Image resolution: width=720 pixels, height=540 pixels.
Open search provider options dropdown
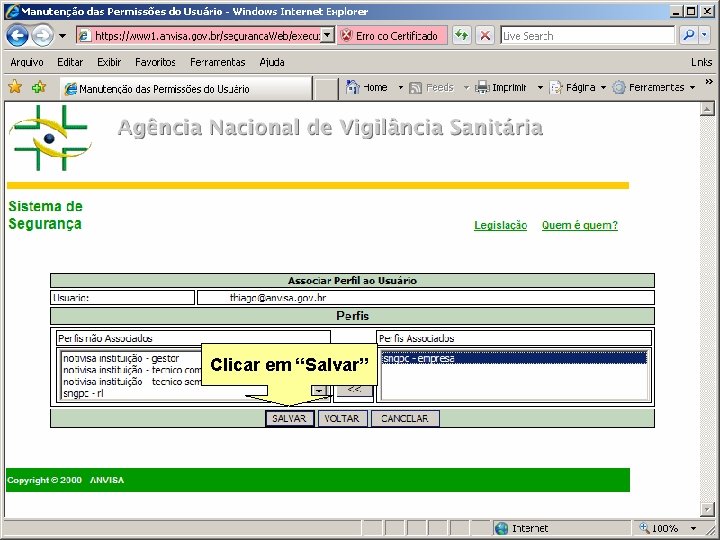pos(705,35)
